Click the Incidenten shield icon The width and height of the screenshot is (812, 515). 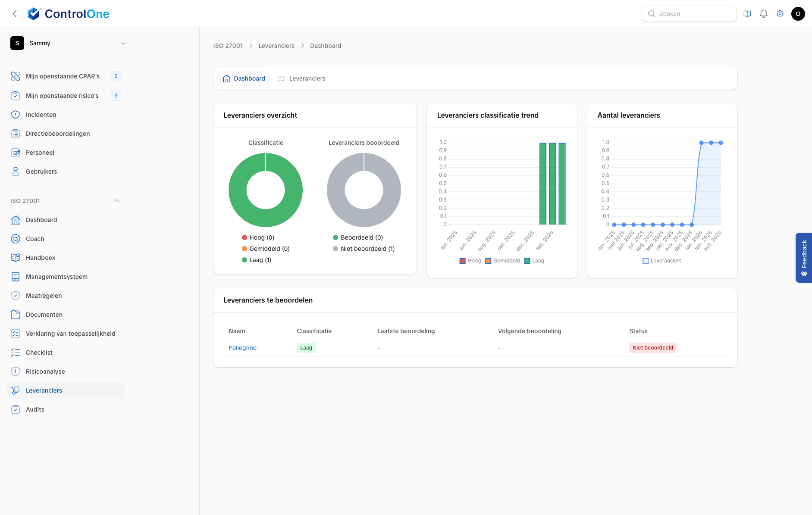(x=16, y=115)
